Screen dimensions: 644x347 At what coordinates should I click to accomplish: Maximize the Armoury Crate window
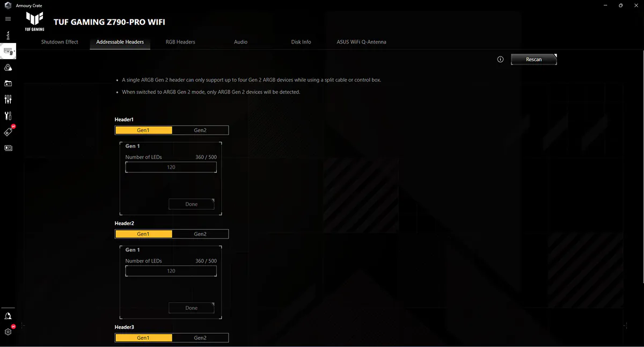620,5
